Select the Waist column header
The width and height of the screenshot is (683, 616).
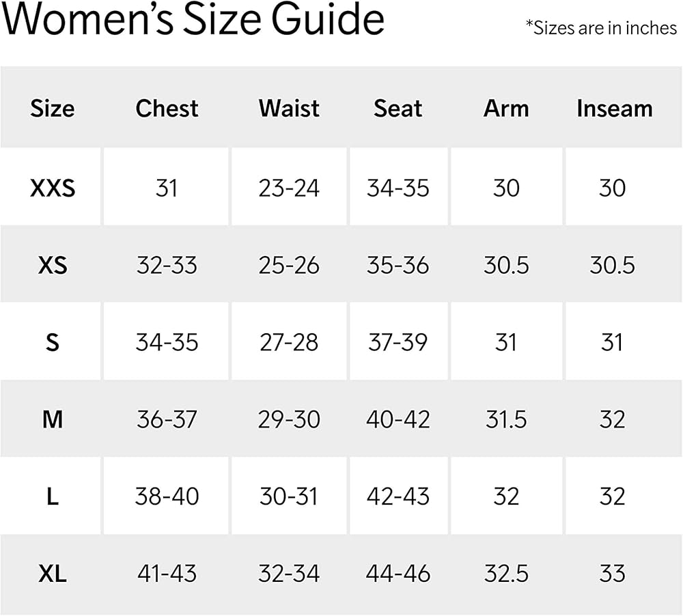coord(289,109)
